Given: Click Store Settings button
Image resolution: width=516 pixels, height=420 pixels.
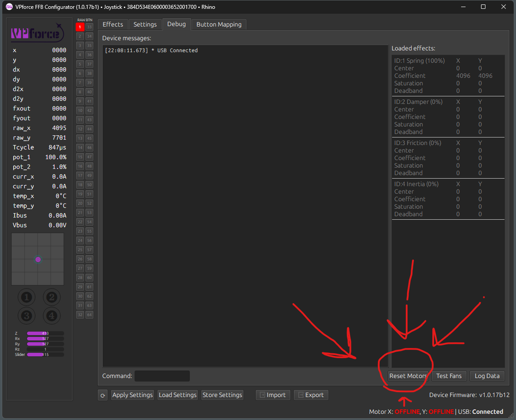Looking at the screenshot, I should pos(222,395).
